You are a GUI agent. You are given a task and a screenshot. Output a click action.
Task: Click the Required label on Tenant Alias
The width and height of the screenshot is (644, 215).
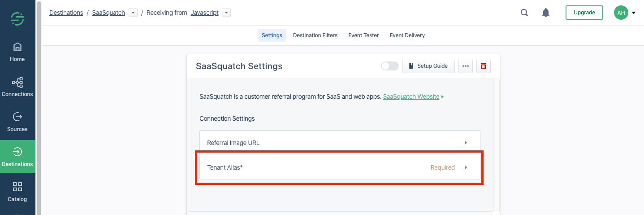(x=443, y=167)
